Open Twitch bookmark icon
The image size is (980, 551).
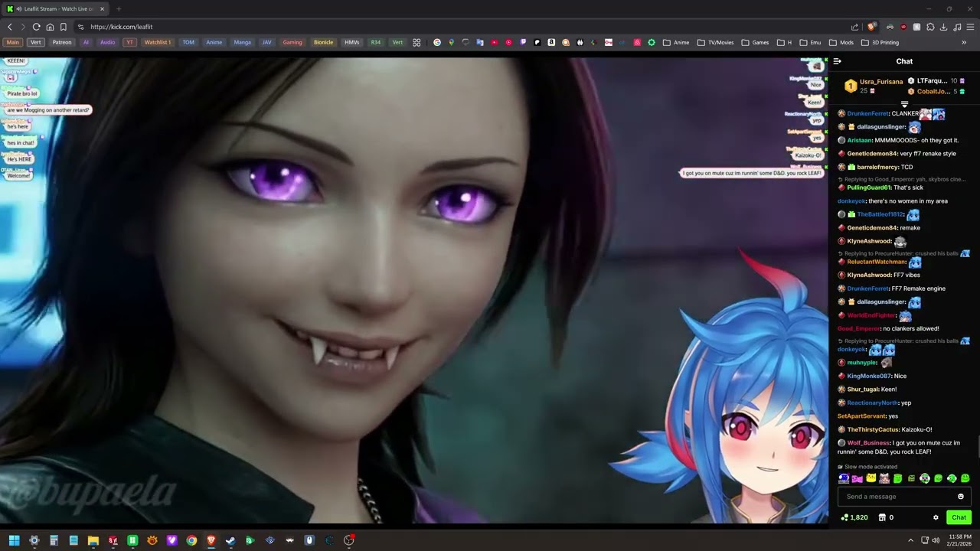(523, 43)
